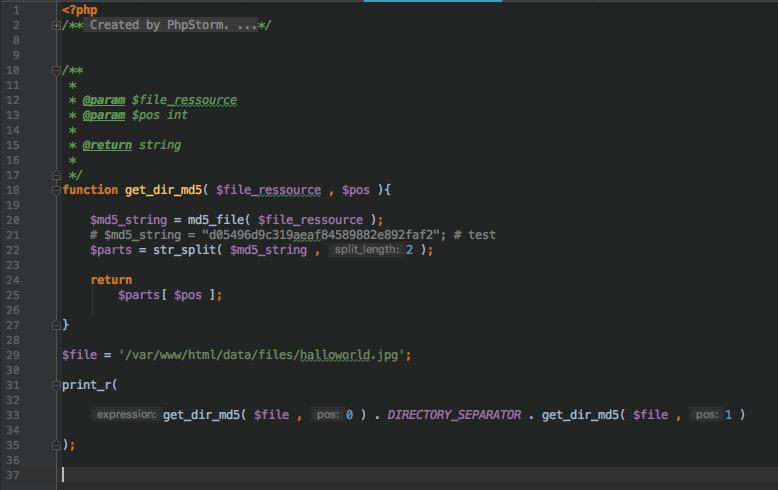Click the split_length parameter hint
Screen dimensions: 778x490
click(367, 249)
